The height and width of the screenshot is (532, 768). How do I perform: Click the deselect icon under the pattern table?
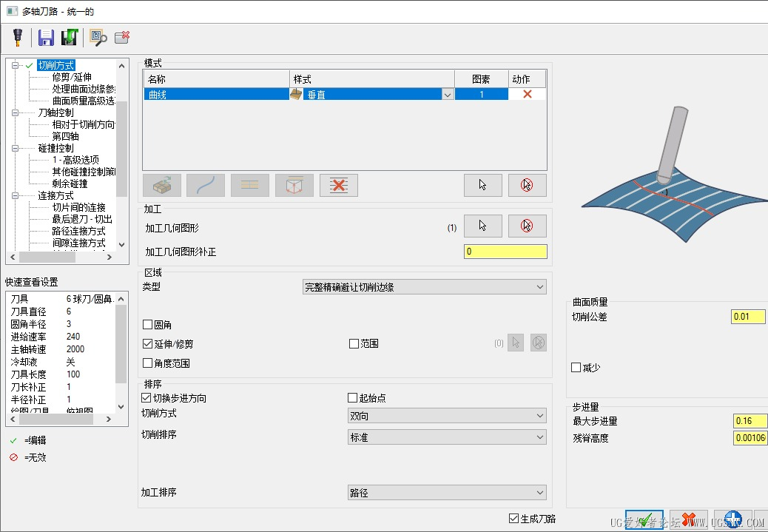coord(527,185)
